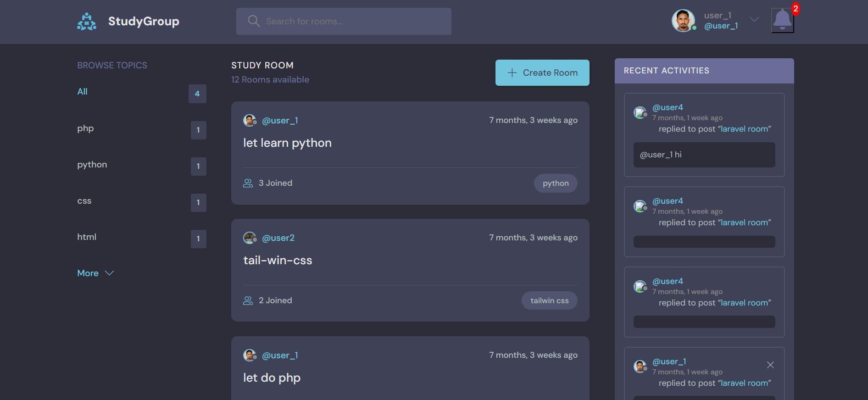Filter rooms by php topic
The height and width of the screenshot is (400, 868).
[x=85, y=128]
